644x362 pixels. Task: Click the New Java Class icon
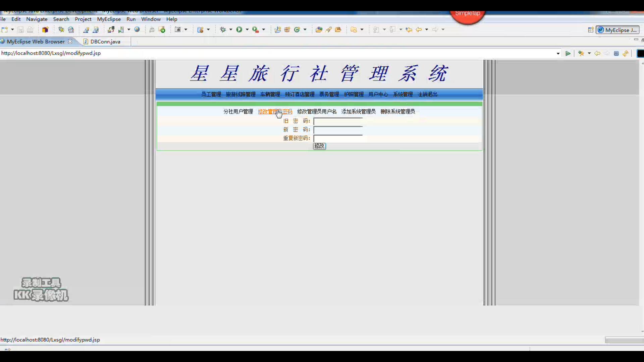(x=297, y=30)
